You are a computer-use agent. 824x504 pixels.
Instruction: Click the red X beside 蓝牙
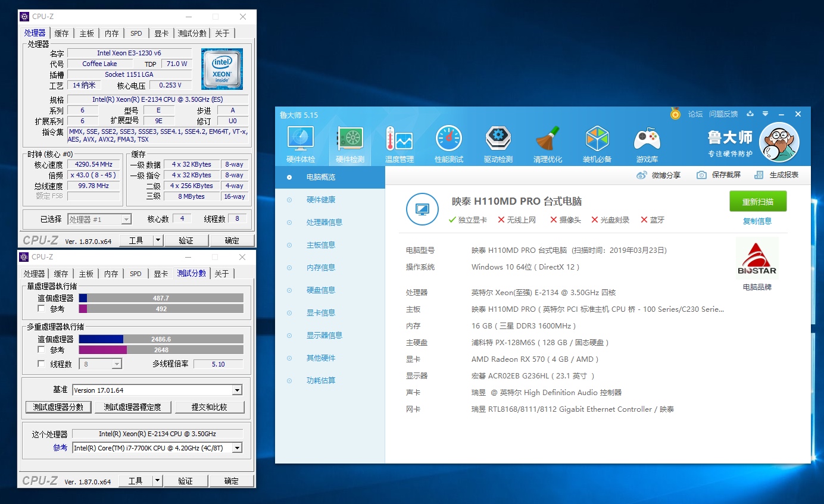644,220
